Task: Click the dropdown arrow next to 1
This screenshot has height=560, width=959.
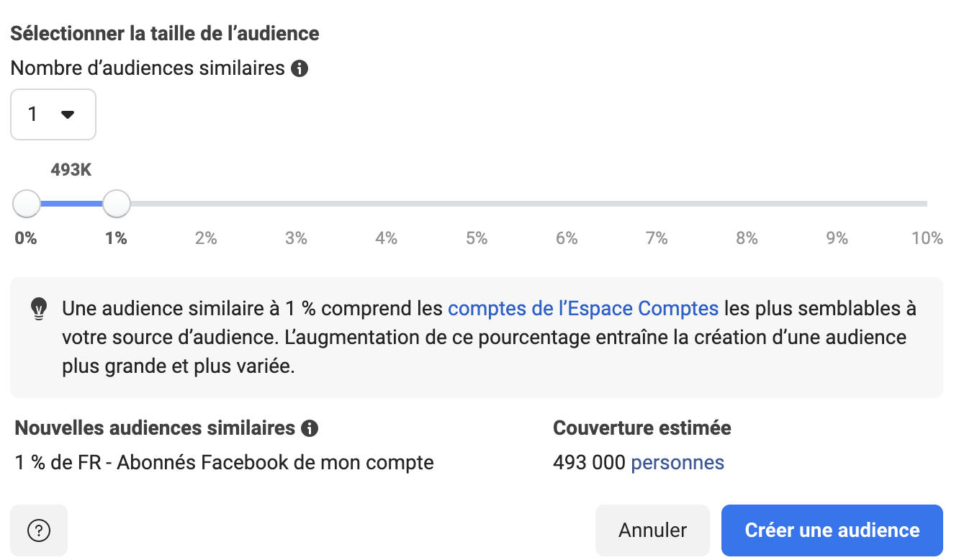Action: (x=68, y=114)
